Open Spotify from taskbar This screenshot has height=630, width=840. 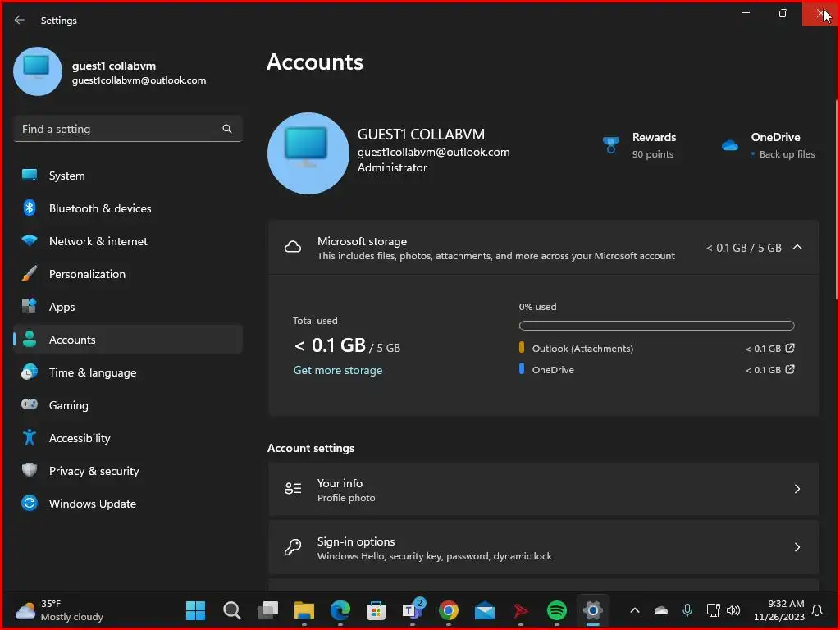(x=557, y=610)
